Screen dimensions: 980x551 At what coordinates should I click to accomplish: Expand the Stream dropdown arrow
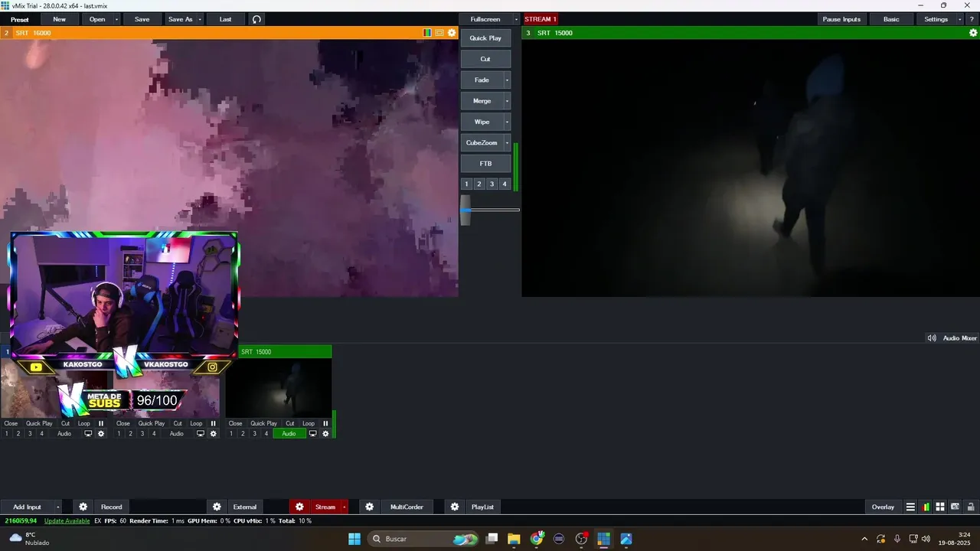point(345,507)
